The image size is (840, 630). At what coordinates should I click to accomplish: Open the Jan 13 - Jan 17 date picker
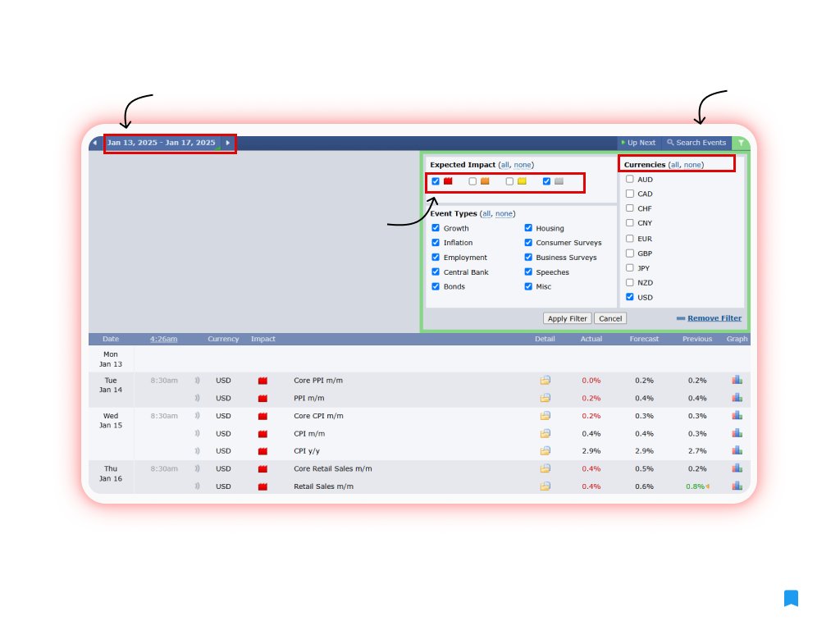pos(162,143)
